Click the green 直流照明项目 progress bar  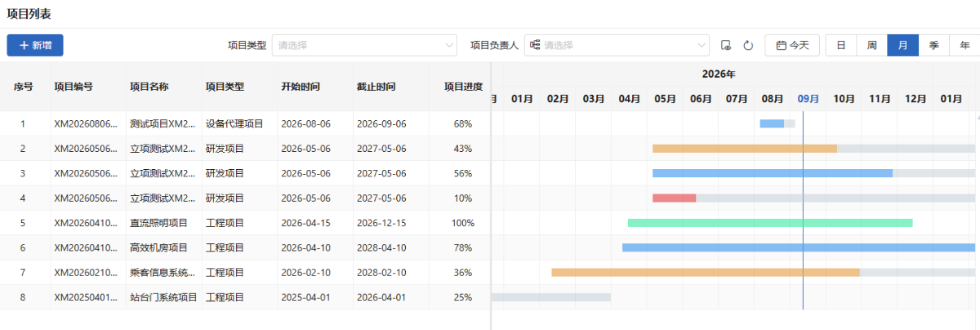click(x=770, y=222)
